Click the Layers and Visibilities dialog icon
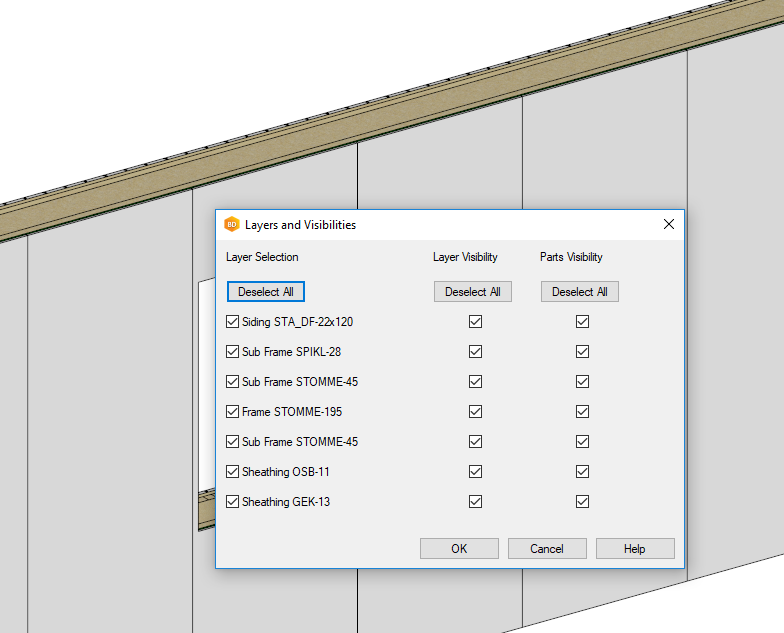The image size is (784, 633). [232, 225]
